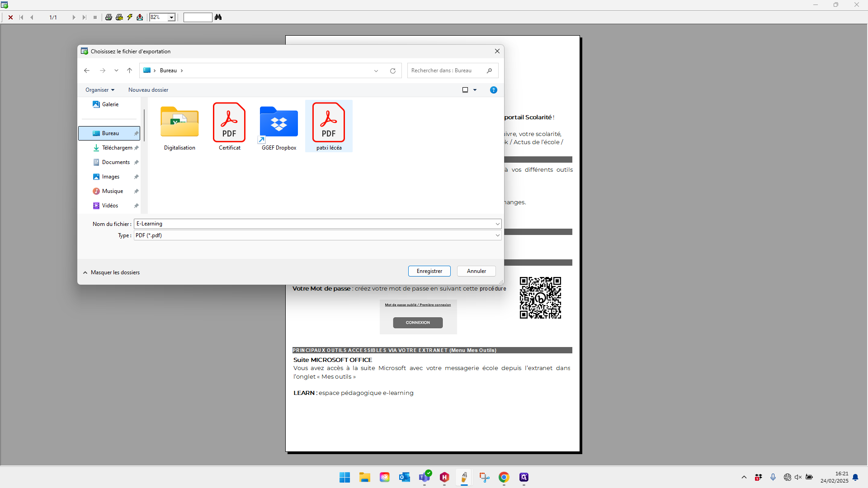Open printer setup icon in toolbar

[x=119, y=17]
